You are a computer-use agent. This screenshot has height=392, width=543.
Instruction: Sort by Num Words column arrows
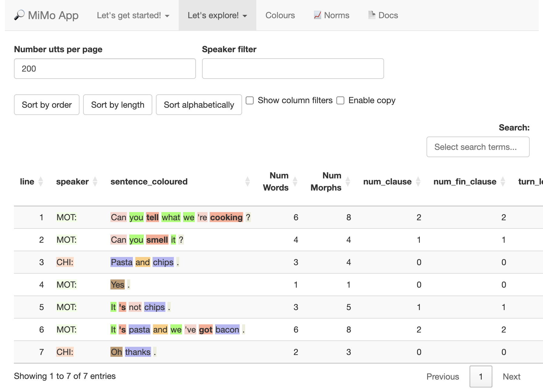tap(295, 181)
